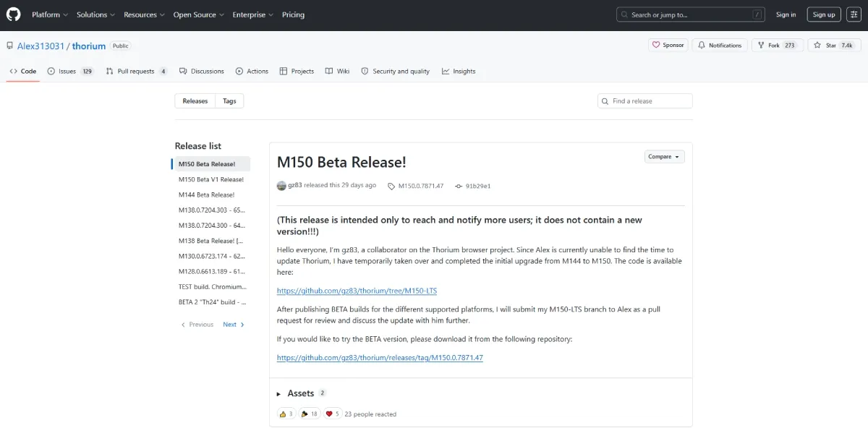Open the Enterprise dropdown menu
868x428 pixels.
(253, 14)
